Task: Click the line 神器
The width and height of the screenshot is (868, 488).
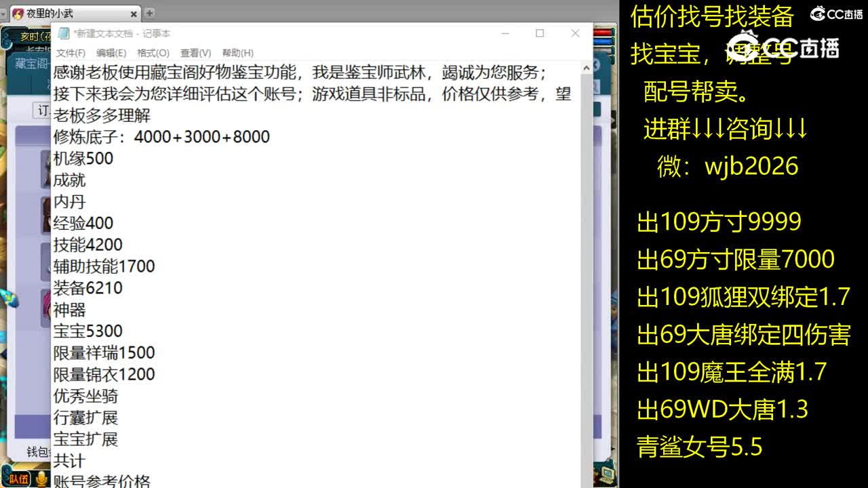Action: tap(69, 310)
